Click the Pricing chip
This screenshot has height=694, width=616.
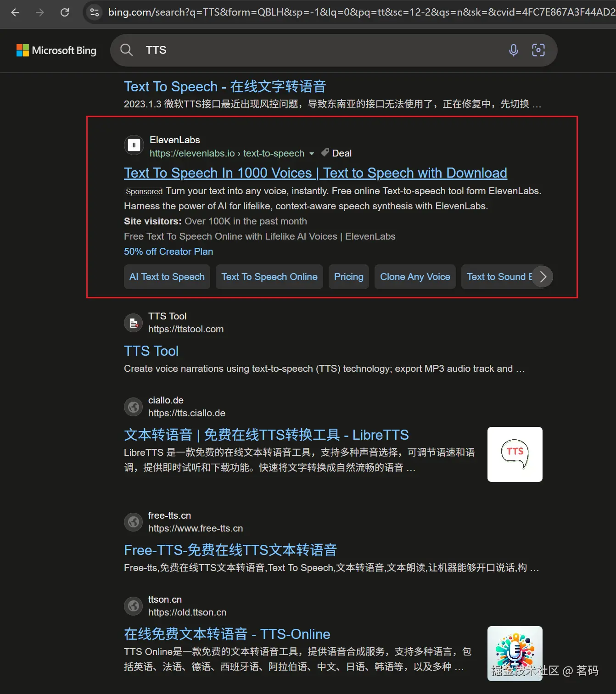pyautogui.click(x=349, y=277)
